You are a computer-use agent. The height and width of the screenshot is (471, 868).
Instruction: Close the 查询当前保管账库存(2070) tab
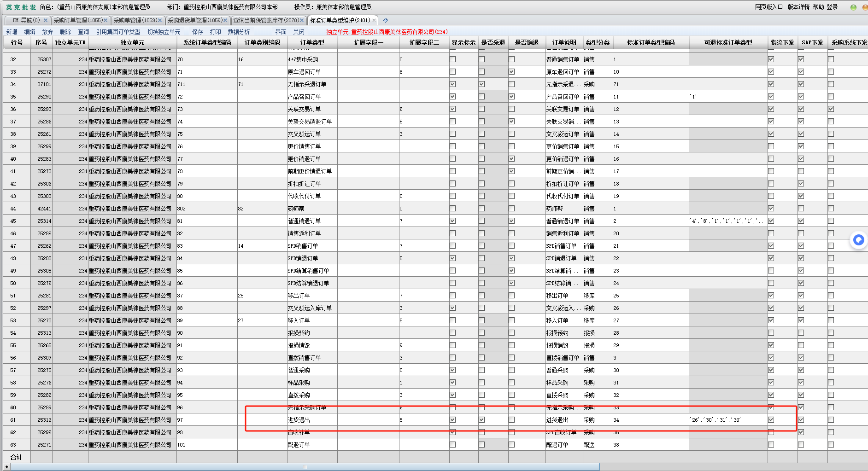[302, 20]
